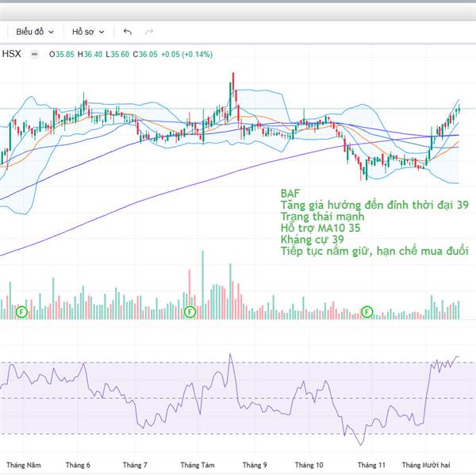The height and width of the screenshot is (476, 476).
Task: Click the annotation 'Tiếp tục nắm giữ, hạn chế mua đuổi'
Action: point(374,251)
